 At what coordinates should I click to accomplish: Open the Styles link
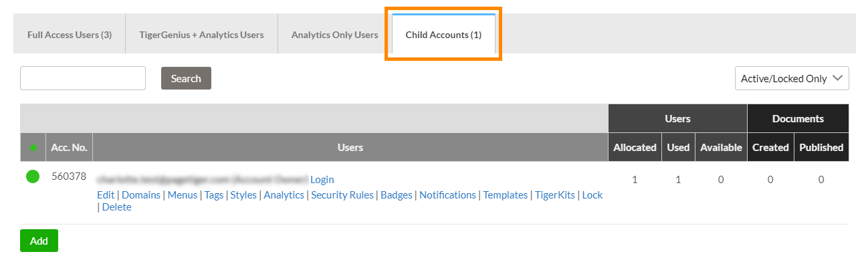pos(243,195)
